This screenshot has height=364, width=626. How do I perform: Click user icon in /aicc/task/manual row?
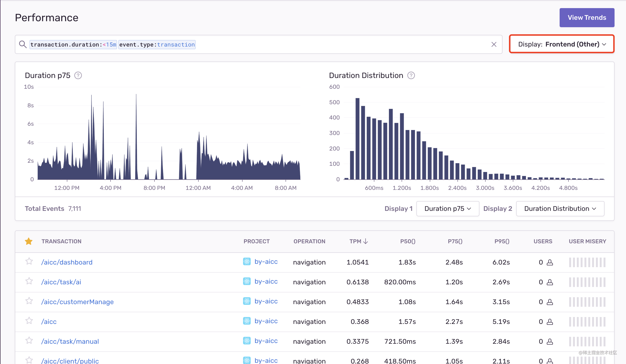(550, 342)
